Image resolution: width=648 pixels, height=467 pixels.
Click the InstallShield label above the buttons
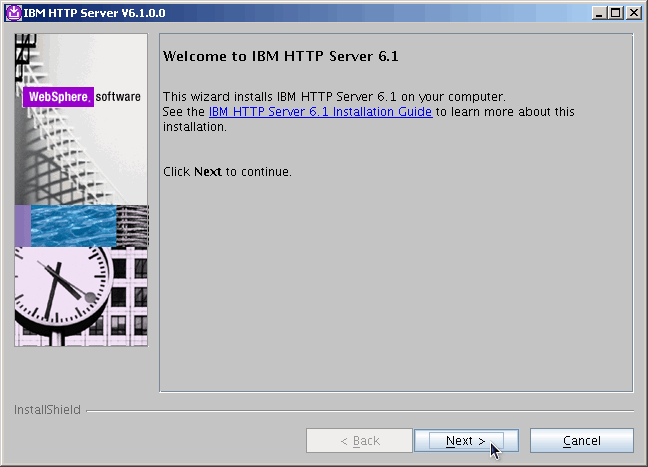click(47, 410)
